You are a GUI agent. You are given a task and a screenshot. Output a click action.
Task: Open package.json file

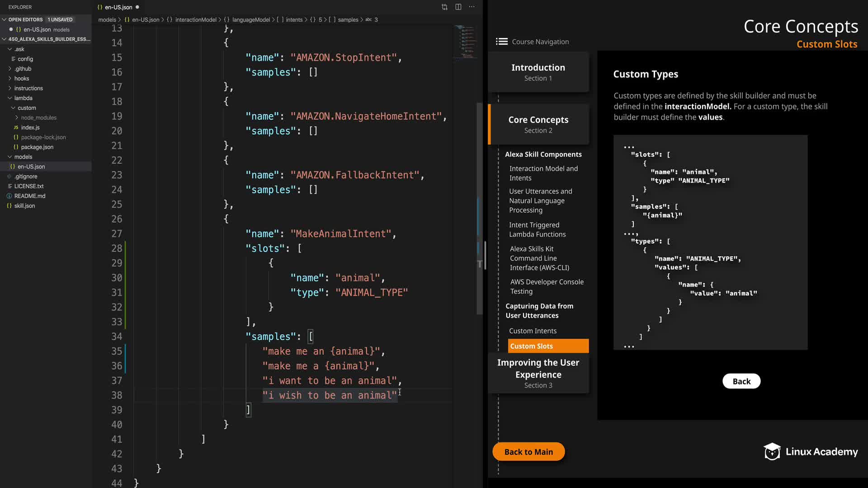[x=37, y=147]
